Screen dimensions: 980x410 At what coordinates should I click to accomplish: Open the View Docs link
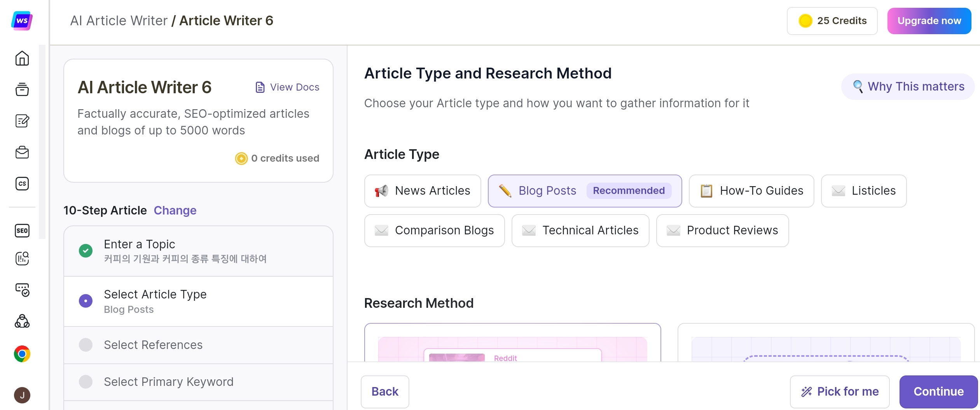[x=287, y=87]
